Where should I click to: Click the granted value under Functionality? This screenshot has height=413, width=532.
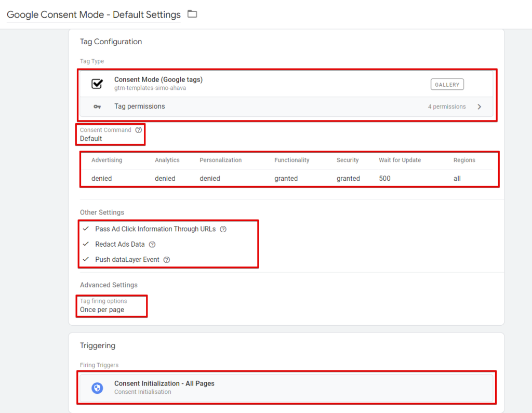286,179
